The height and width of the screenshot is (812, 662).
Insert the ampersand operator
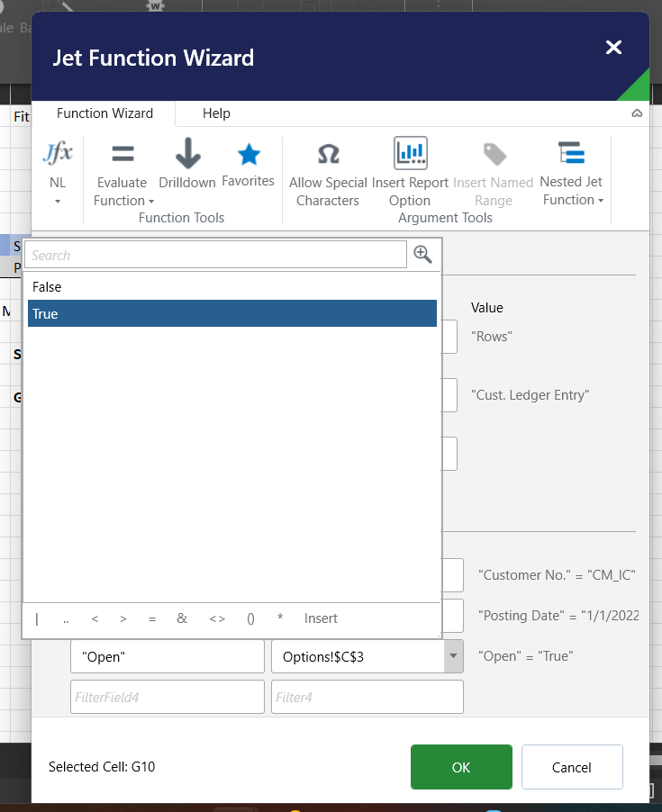click(x=182, y=618)
